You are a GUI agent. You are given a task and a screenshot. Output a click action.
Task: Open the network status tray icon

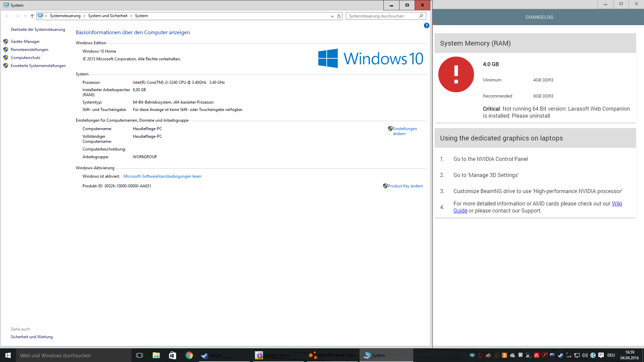[577, 355]
